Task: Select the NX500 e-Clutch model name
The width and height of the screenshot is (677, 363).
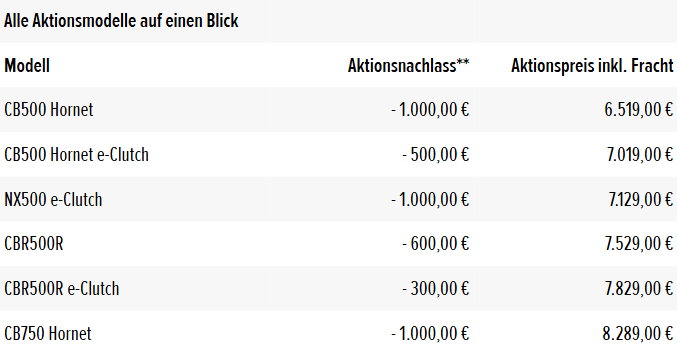Action: [53, 199]
